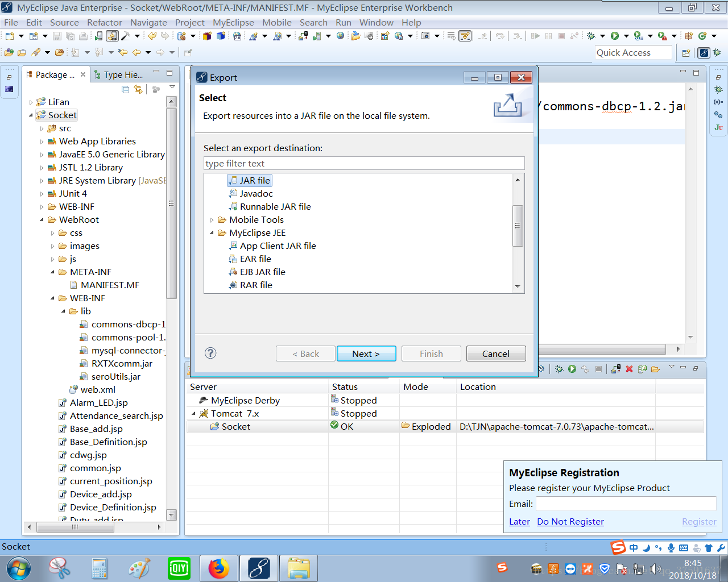Collapse the Socket project node
The height and width of the screenshot is (582, 728).
(31, 115)
